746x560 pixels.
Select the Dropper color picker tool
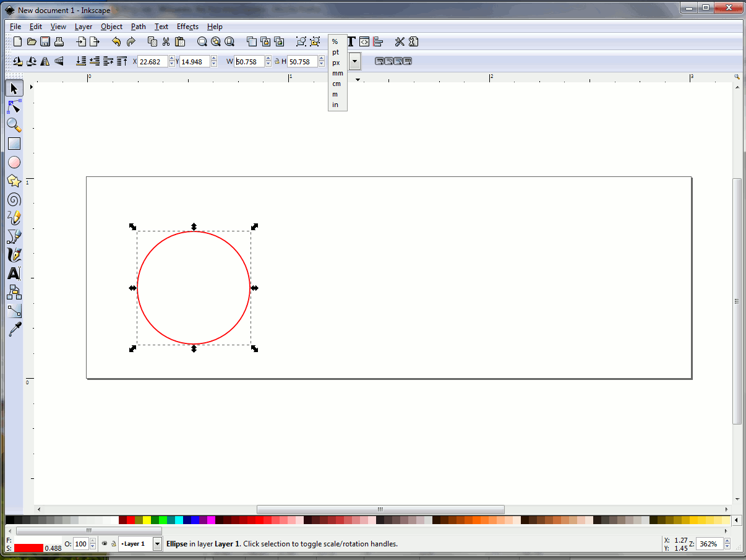(14, 329)
